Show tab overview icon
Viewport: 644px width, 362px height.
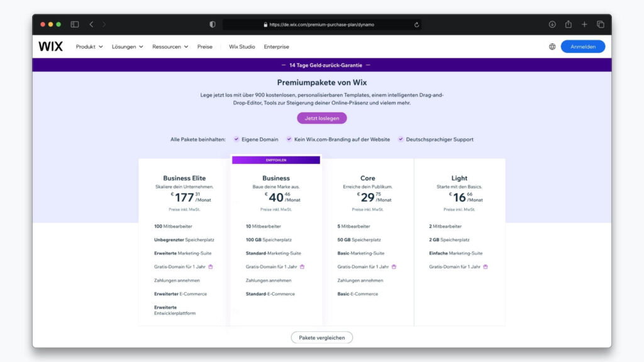click(601, 25)
